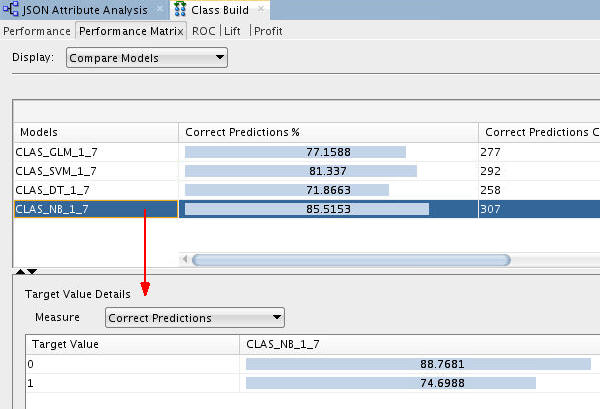Click the Correct Predictions % column header
The width and height of the screenshot is (600, 409).
pyautogui.click(x=328, y=132)
